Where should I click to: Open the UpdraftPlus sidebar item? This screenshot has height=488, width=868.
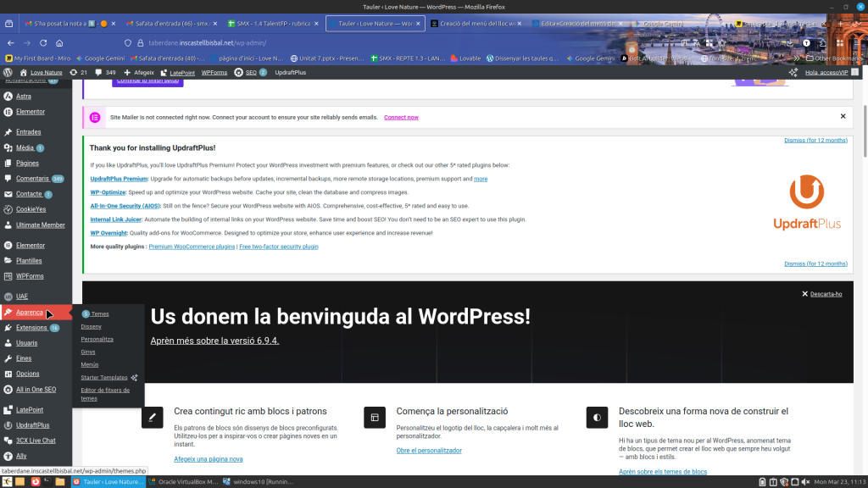click(32, 425)
